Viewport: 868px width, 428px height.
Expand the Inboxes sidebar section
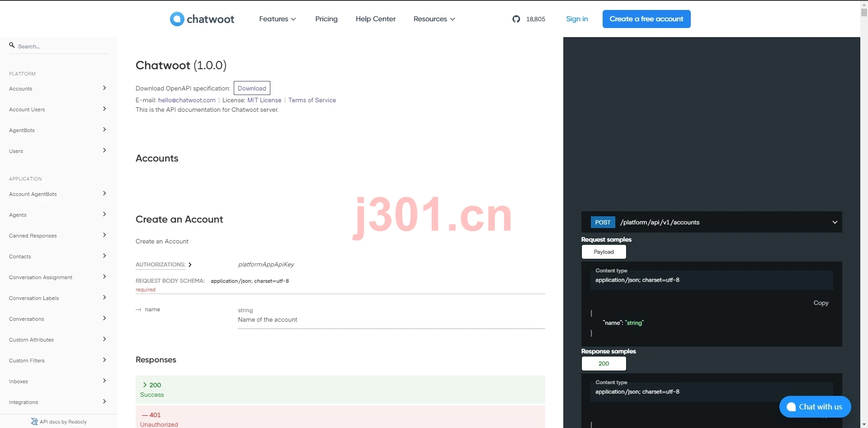(59, 381)
